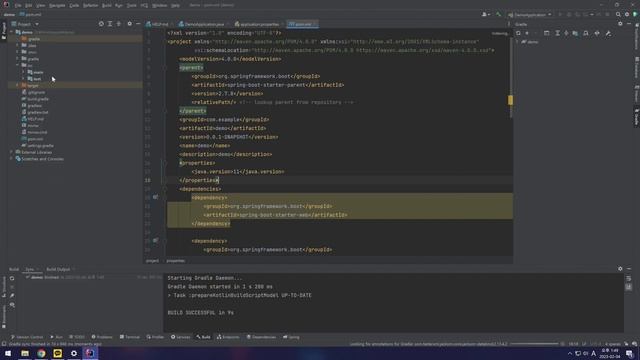Click Select Opened File target icon

point(101,24)
